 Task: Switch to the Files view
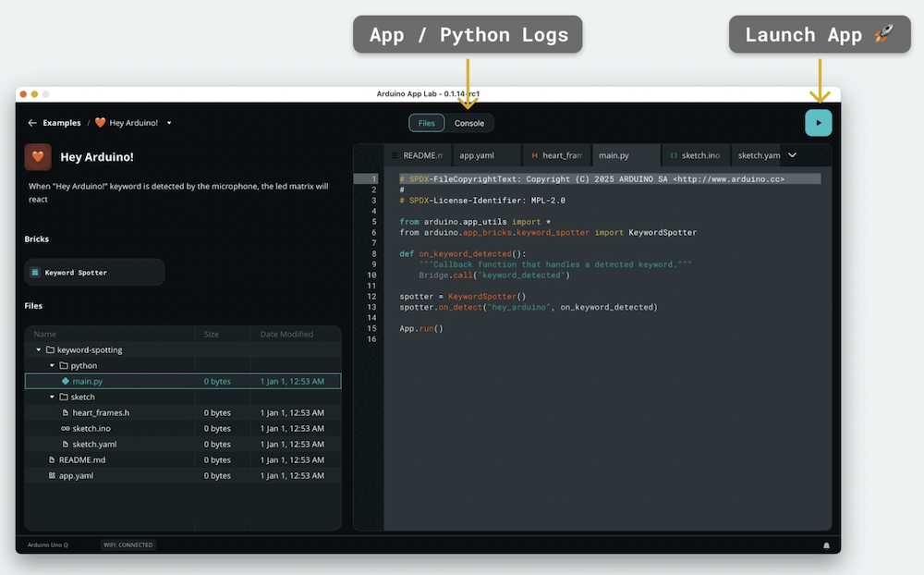[426, 123]
